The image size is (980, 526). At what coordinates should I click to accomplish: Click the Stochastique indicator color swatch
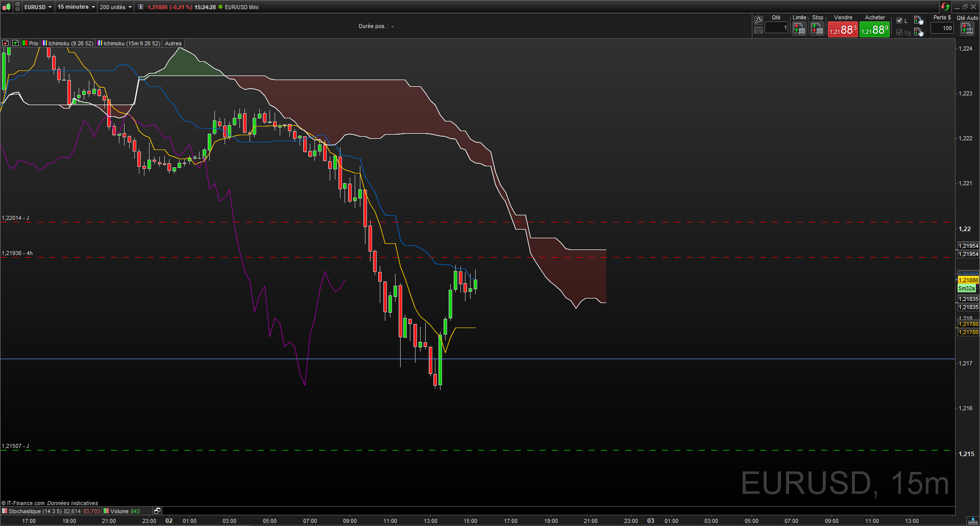tap(5, 511)
